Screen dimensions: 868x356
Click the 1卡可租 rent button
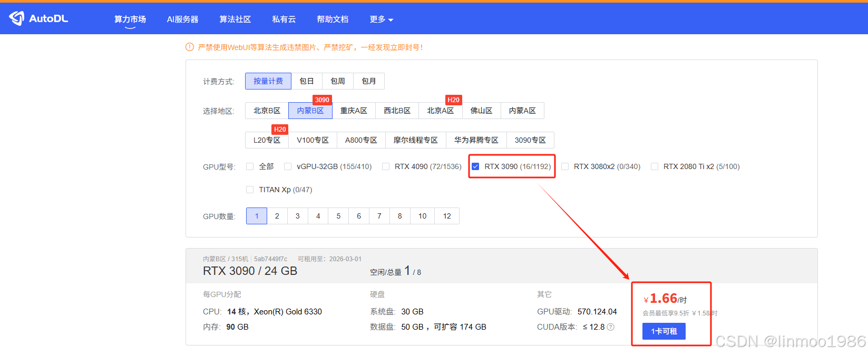664,331
